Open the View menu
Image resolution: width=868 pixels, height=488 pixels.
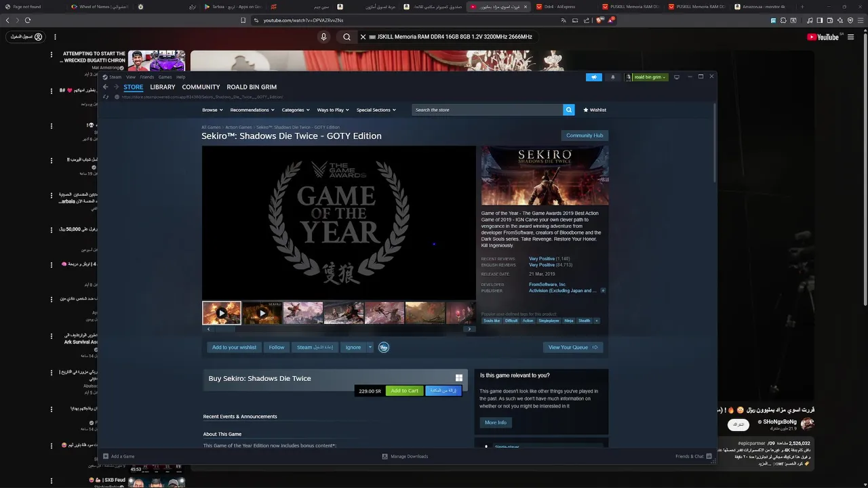click(131, 77)
